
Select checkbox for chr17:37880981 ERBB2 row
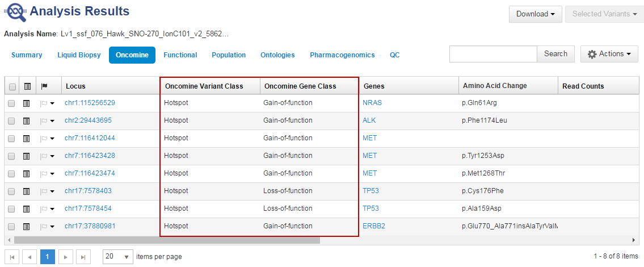tap(12, 227)
